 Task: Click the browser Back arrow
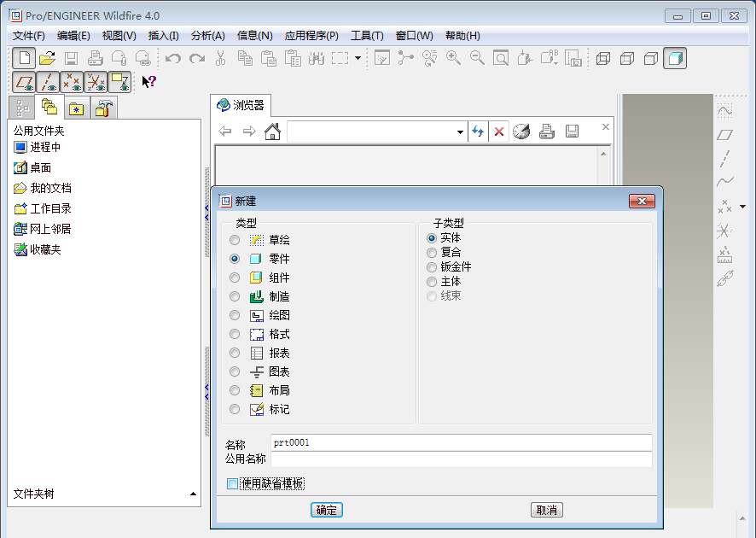click(224, 132)
